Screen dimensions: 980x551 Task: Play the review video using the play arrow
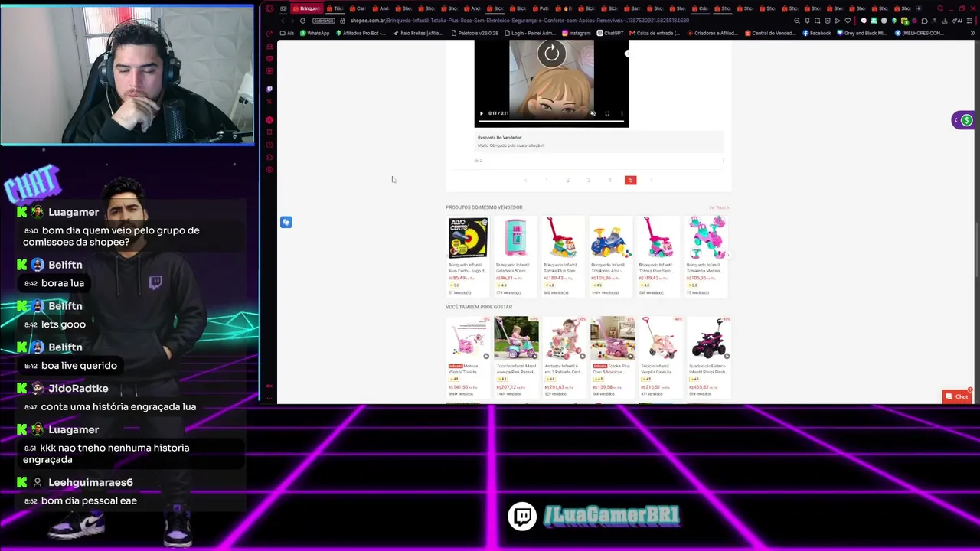[482, 113]
